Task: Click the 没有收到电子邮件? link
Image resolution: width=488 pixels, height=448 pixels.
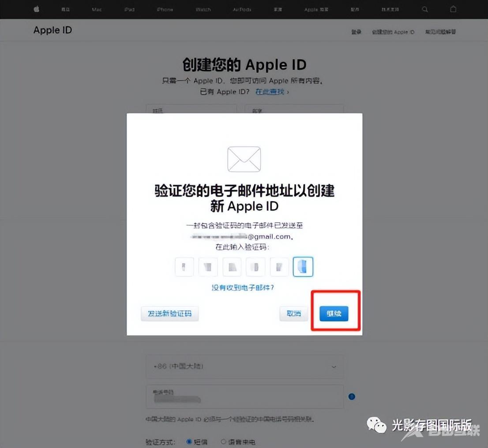Action: coord(243,287)
